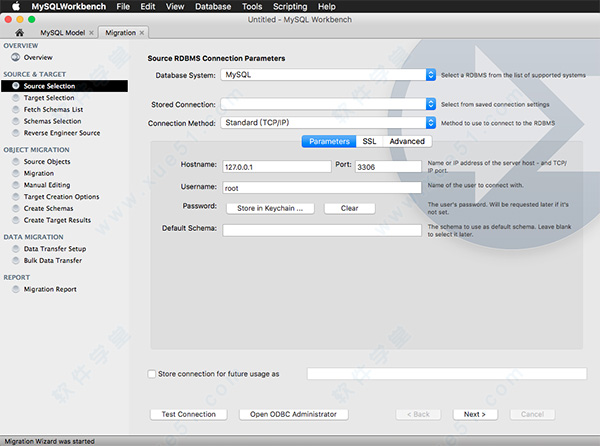Close the Migration tab
Screen dimensions: 600x446
[142, 33]
